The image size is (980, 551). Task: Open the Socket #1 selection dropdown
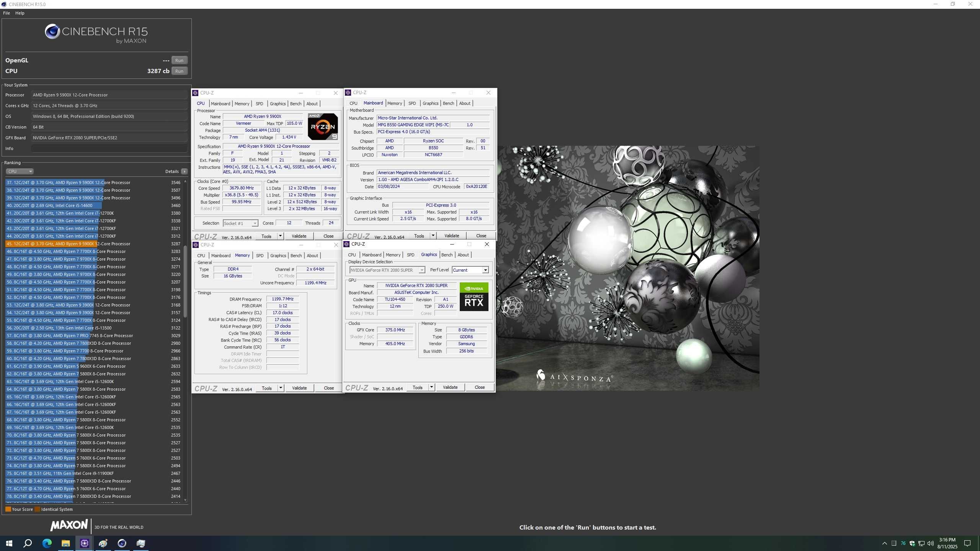(240, 223)
